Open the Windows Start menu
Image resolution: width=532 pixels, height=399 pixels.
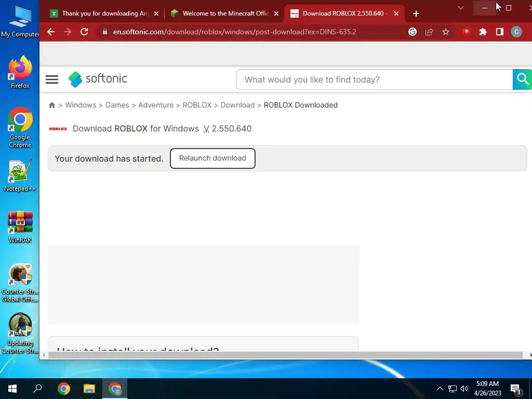pos(12,389)
